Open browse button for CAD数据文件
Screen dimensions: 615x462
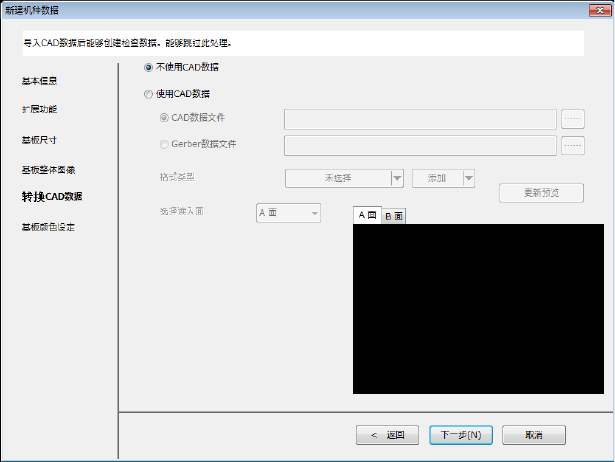(x=573, y=119)
